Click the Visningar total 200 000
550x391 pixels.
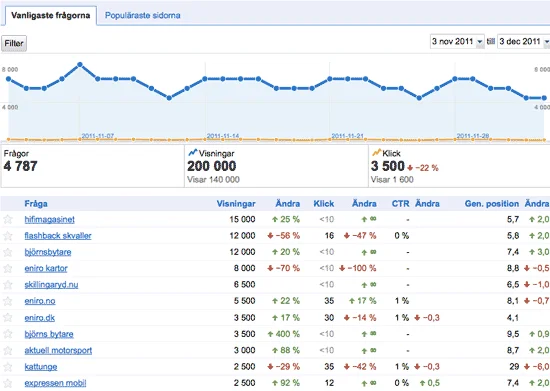pos(212,166)
